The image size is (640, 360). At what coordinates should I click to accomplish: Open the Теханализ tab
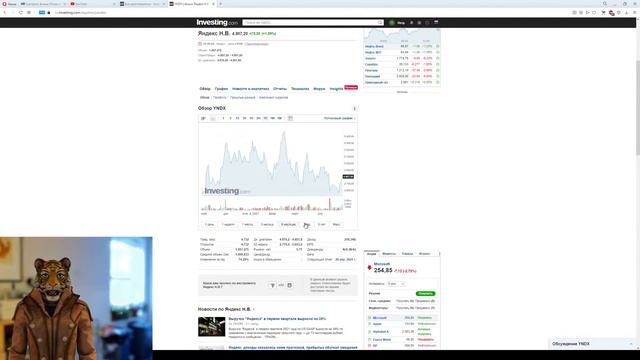(300, 89)
